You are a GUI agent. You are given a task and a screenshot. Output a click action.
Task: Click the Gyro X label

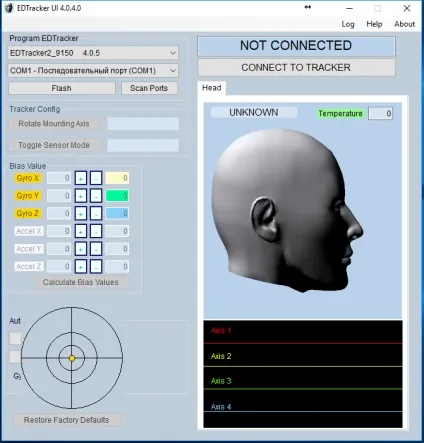pos(28,178)
